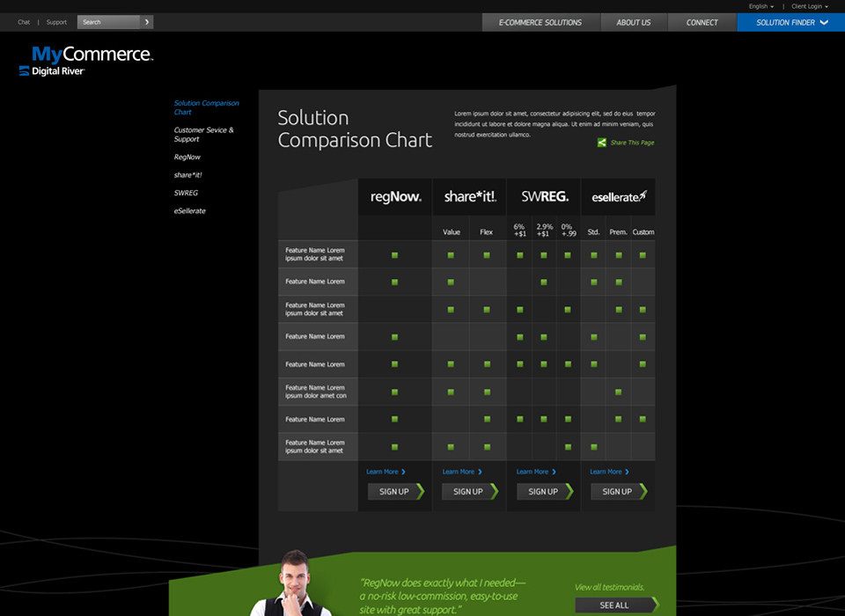Click Learn More under esellerate column
Viewport: 845px width, 616px height.
click(x=609, y=472)
